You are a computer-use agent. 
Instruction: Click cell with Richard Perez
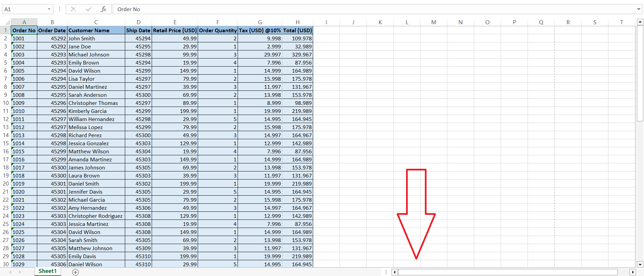click(96, 135)
